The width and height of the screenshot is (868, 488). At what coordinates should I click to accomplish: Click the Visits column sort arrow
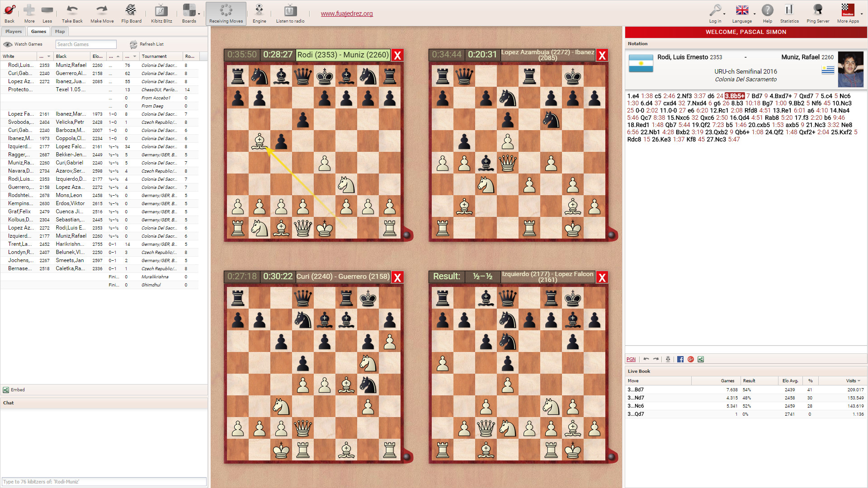coord(859,381)
